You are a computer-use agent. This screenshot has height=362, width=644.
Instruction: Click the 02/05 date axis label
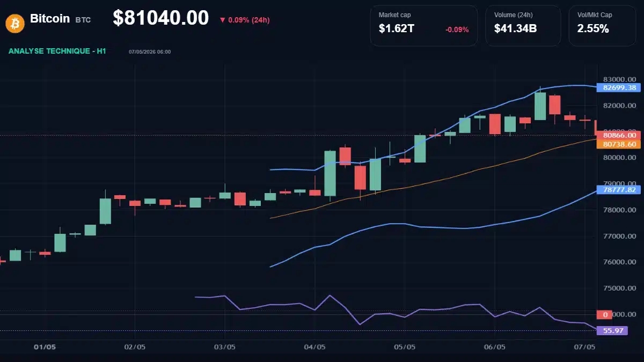[x=135, y=347]
